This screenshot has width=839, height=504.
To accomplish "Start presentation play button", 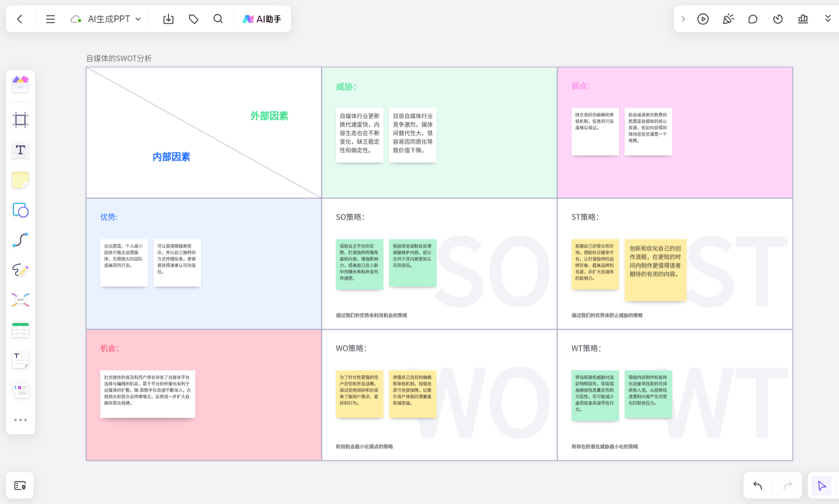I will click(703, 19).
